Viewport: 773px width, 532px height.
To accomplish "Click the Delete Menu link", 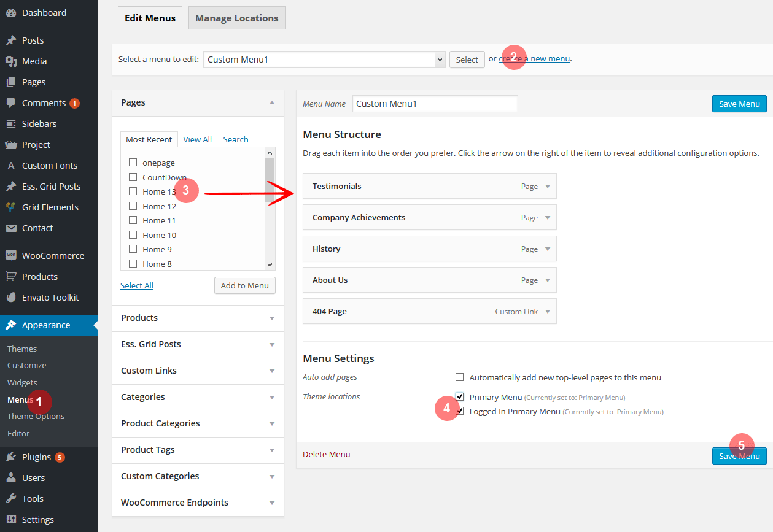I will [326, 455].
